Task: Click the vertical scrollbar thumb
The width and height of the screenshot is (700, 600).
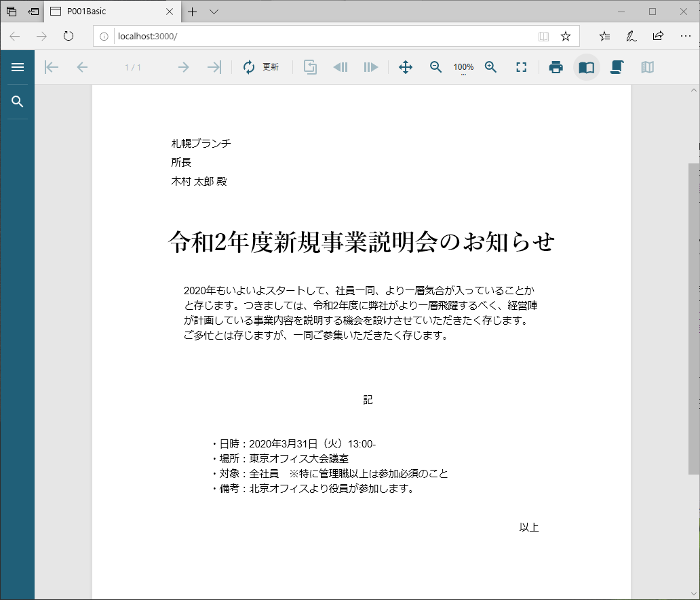Action: pos(694,319)
